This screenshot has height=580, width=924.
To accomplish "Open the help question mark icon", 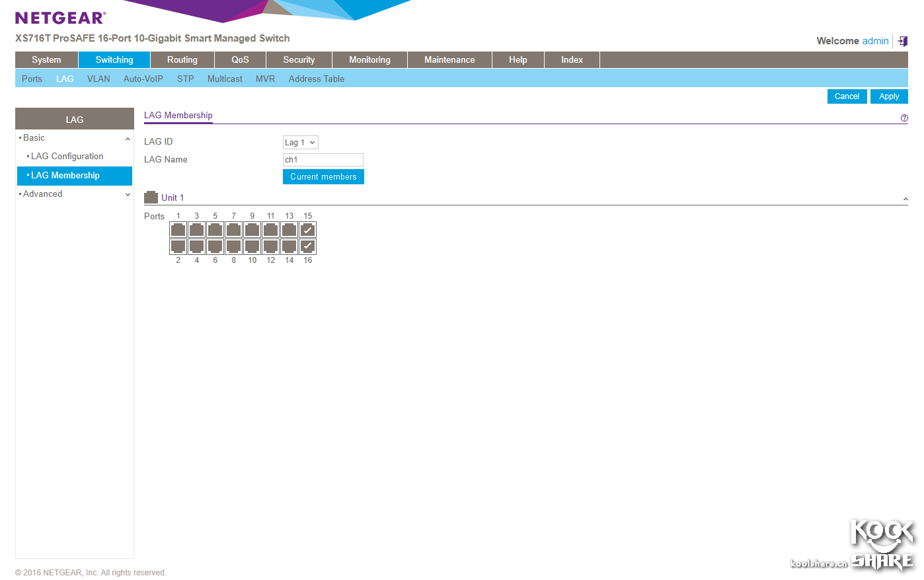I will tap(904, 118).
